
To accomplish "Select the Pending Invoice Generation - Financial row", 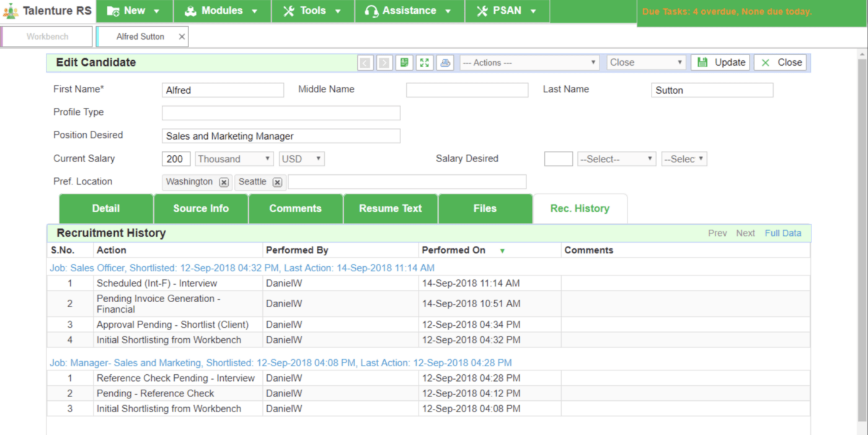I will coord(428,304).
